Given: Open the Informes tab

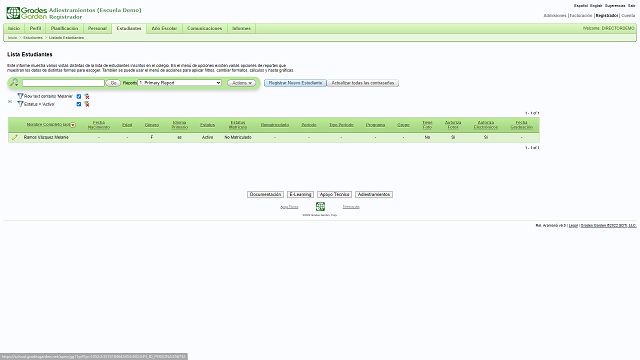Looking at the screenshot, I should [241, 28].
